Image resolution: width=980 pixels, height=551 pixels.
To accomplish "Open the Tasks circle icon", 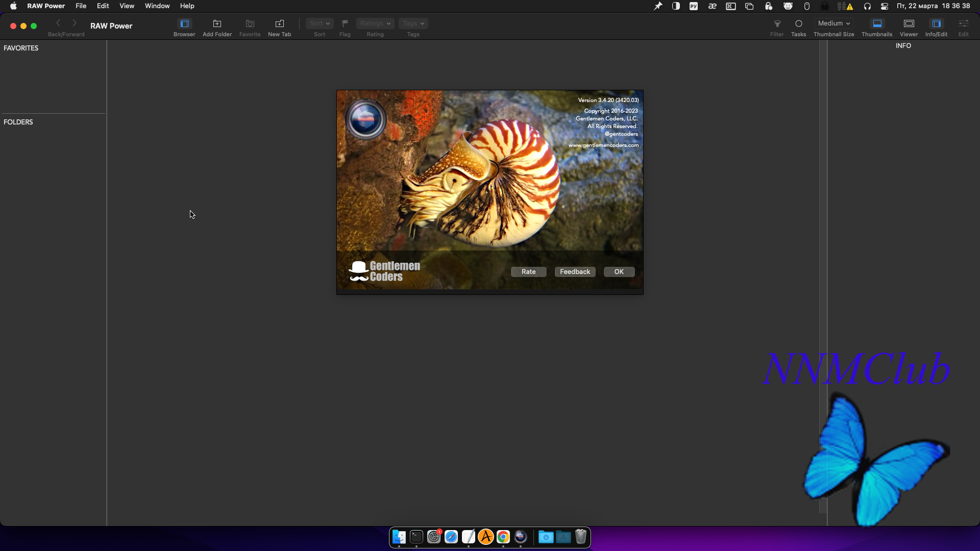I will coord(798,23).
